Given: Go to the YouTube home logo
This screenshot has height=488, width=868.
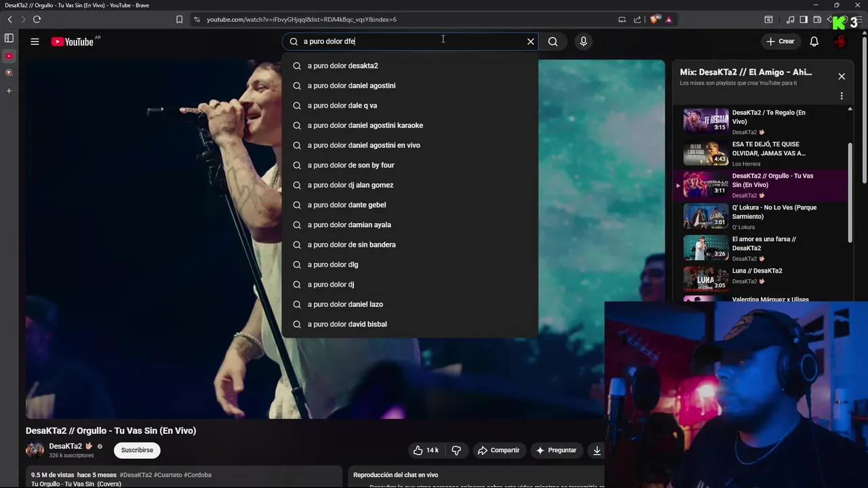Looking at the screenshot, I should click(72, 41).
